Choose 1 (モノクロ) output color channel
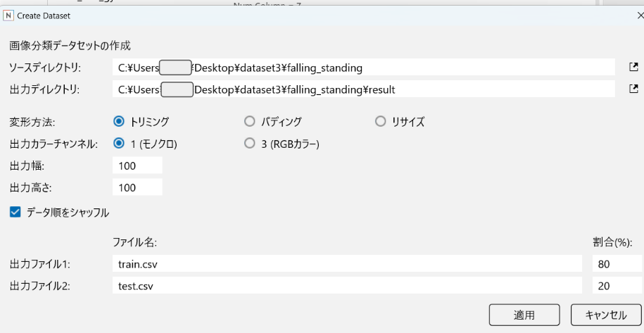This screenshot has width=644, height=333. point(118,144)
